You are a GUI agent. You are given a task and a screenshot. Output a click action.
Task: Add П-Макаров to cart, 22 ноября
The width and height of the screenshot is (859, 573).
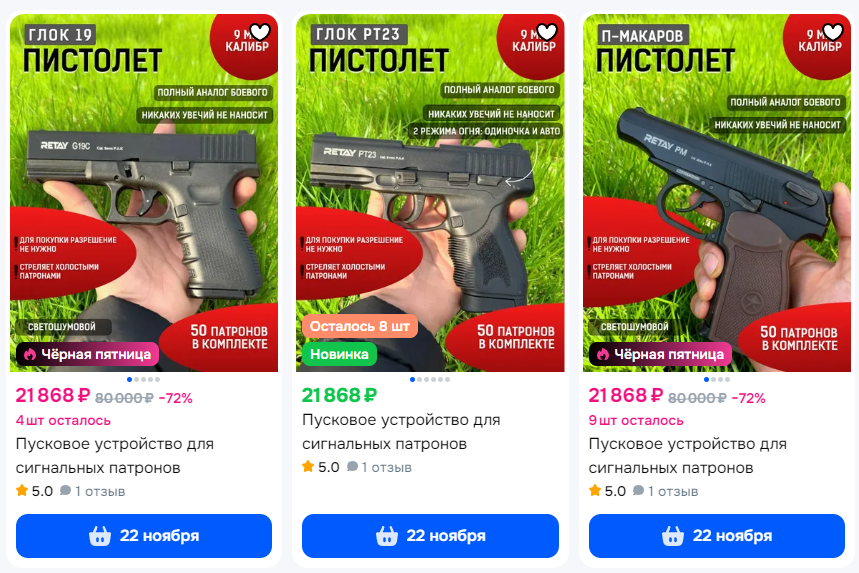tap(717, 536)
